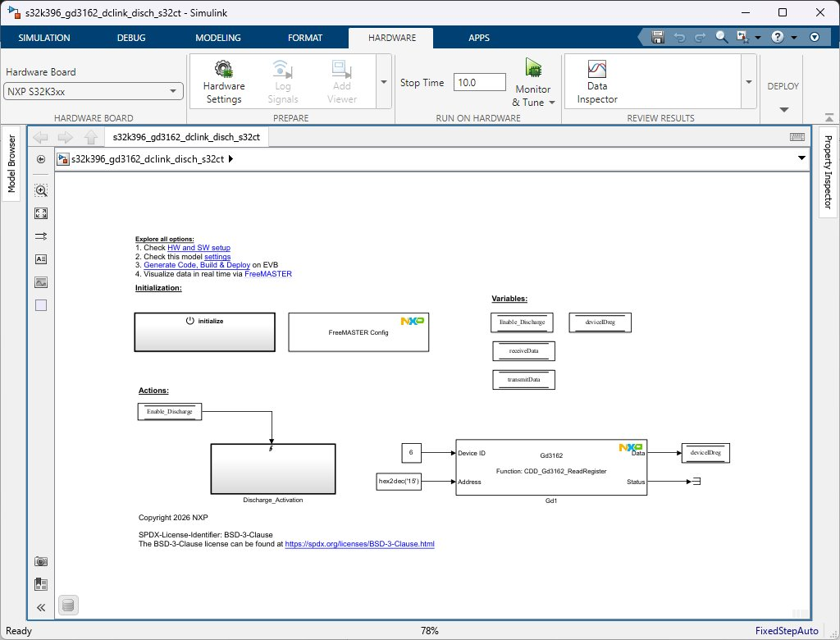Select the receiveData variable block
The image size is (840, 640).
(x=524, y=351)
